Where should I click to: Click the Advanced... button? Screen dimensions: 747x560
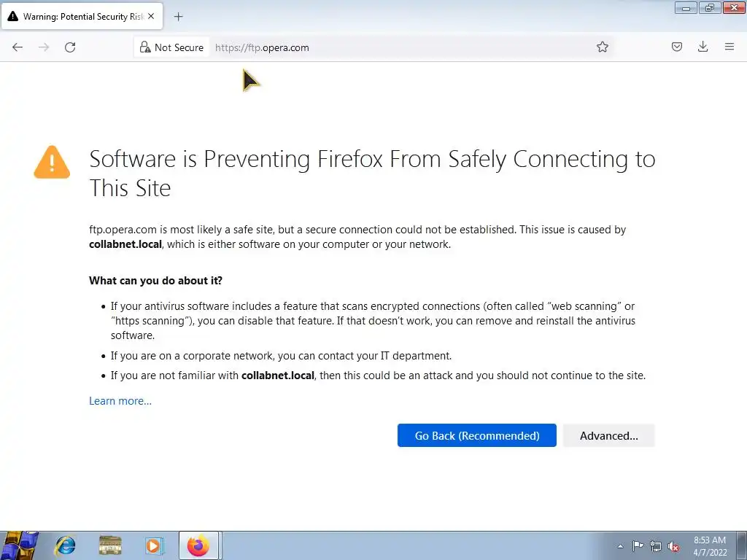[x=609, y=435]
